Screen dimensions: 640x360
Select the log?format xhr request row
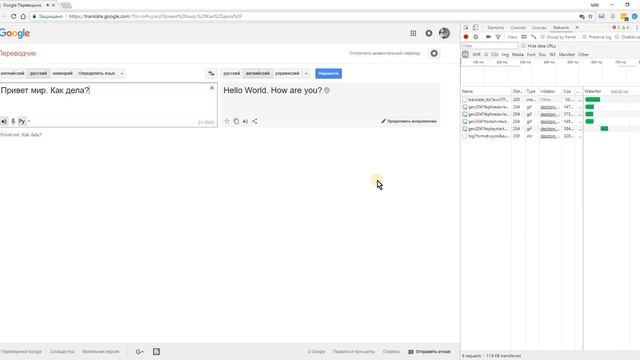(x=550, y=136)
